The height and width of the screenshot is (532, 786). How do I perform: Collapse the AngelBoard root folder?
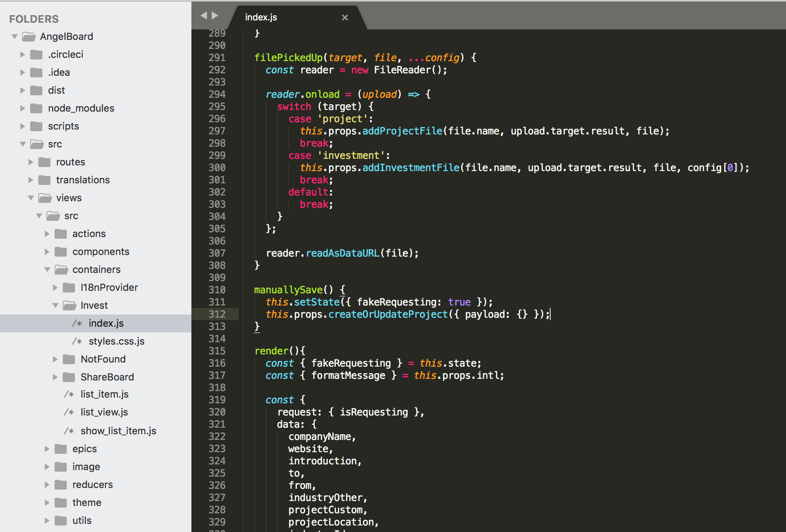point(15,37)
